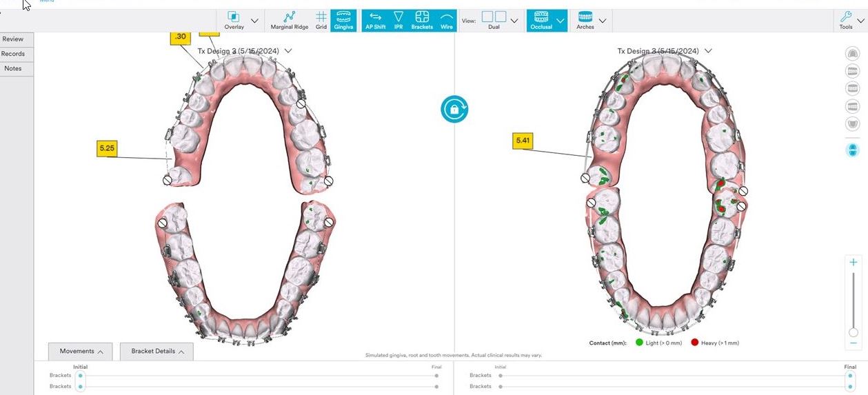
Task: Toggle the Grid display
Action: pos(321,20)
